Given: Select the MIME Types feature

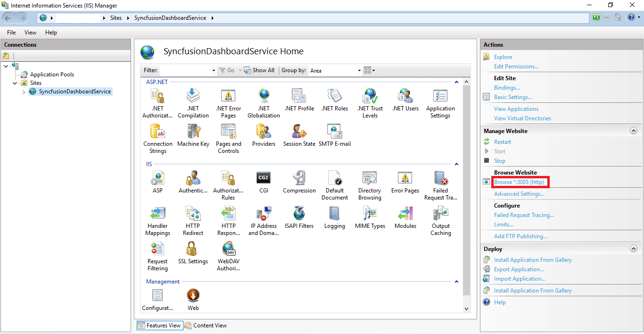Looking at the screenshot, I should point(370,217).
